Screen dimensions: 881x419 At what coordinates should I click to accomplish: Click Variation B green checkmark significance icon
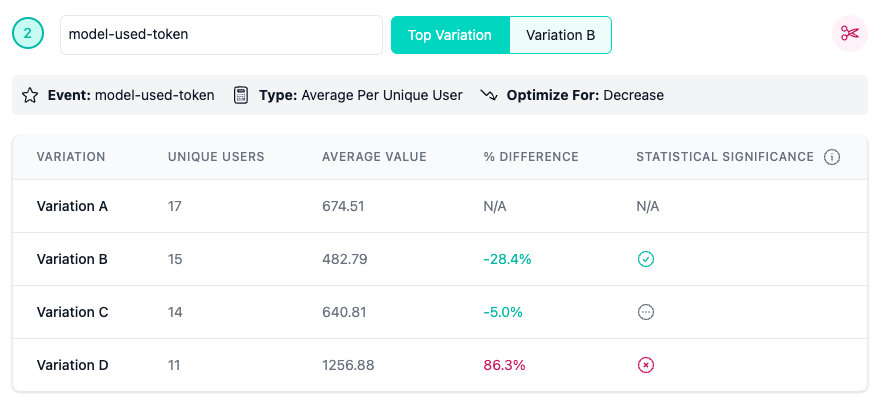[646, 259]
